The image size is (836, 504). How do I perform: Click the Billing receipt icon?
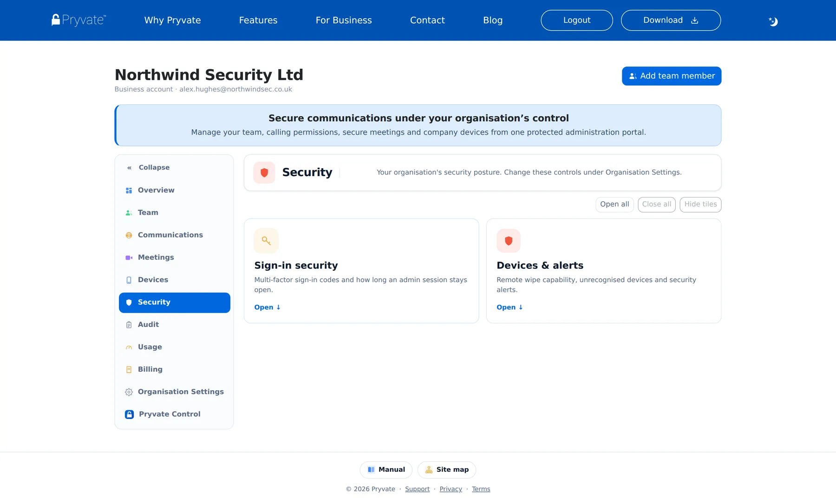coord(129,370)
